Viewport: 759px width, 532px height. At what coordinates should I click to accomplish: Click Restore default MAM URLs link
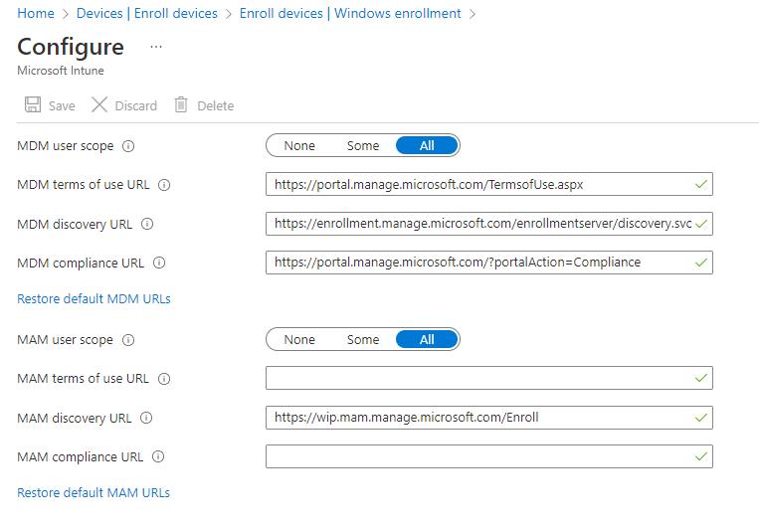[94, 493]
